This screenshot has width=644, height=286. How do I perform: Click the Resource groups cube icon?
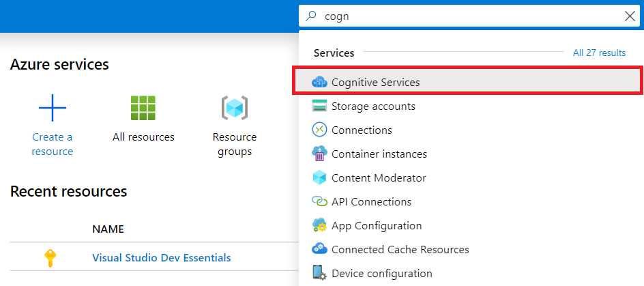235,108
